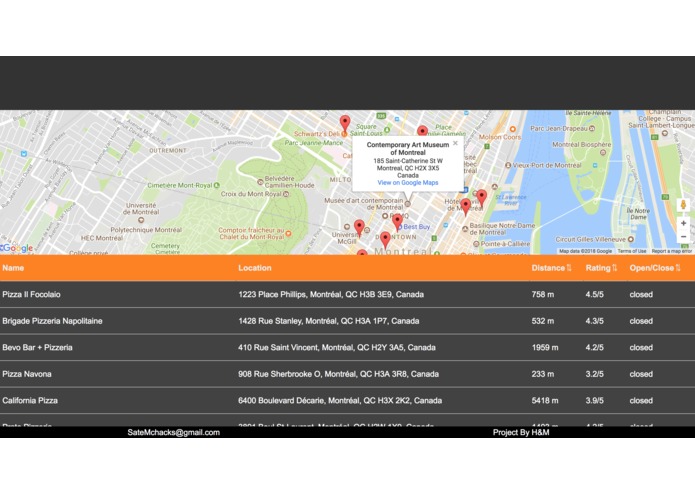Image resolution: width=695 pixels, height=494 pixels.
Task: Click Vieux-Port de Montréal map label
Action: (547, 165)
